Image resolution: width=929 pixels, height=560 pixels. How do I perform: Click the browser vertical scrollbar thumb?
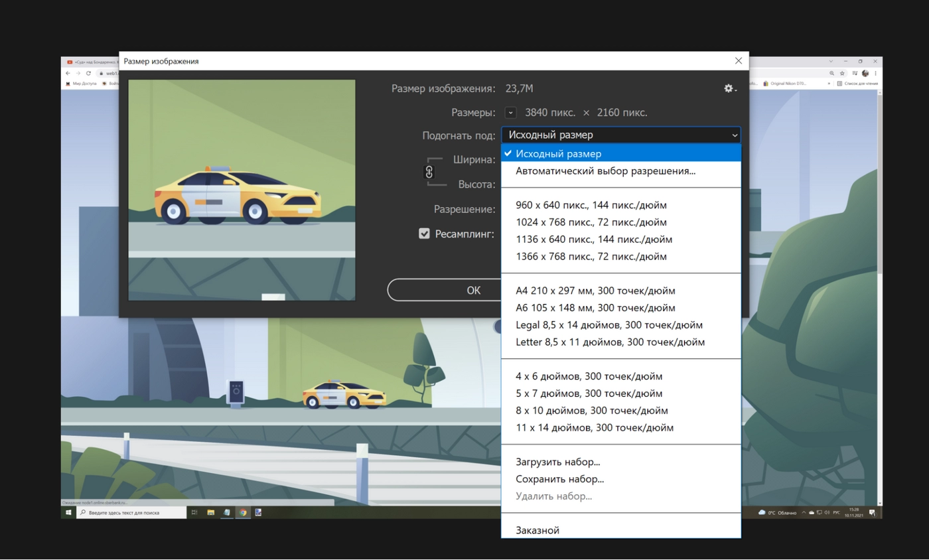(x=880, y=186)
